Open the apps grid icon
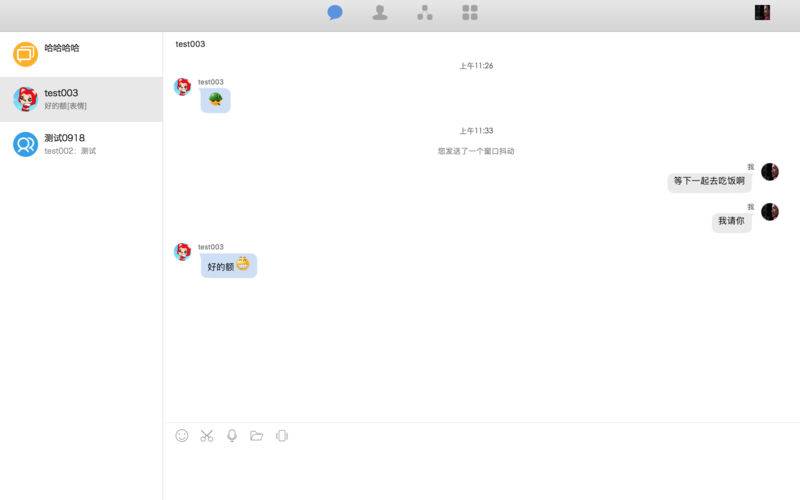The width and height of the screenshot is (800, 500). coord(470,13)
